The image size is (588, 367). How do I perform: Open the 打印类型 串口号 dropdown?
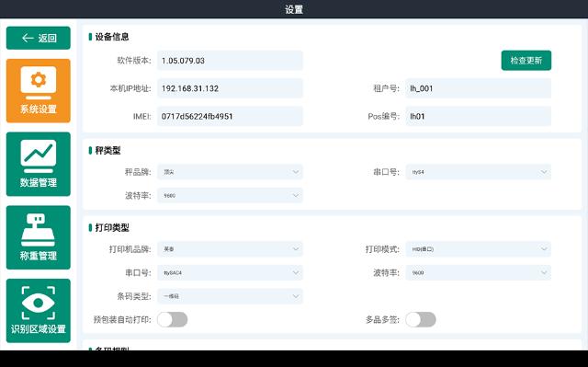230,272
